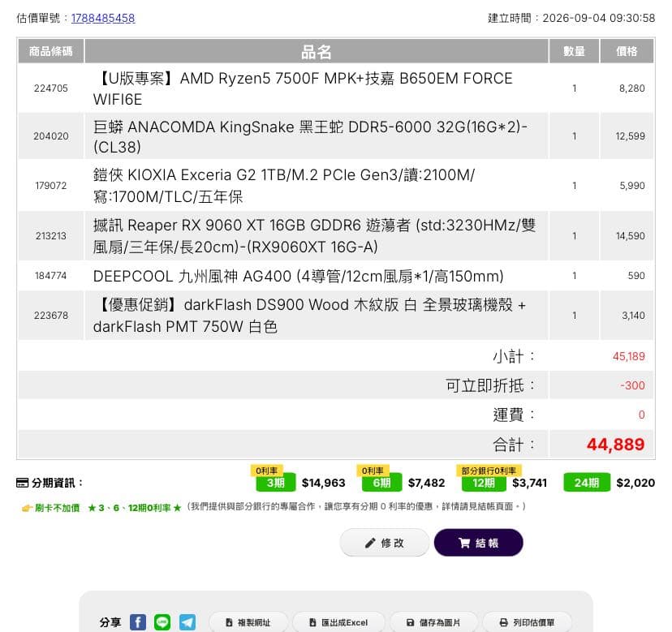Share the quote via LINE

[x=162, y=622]
